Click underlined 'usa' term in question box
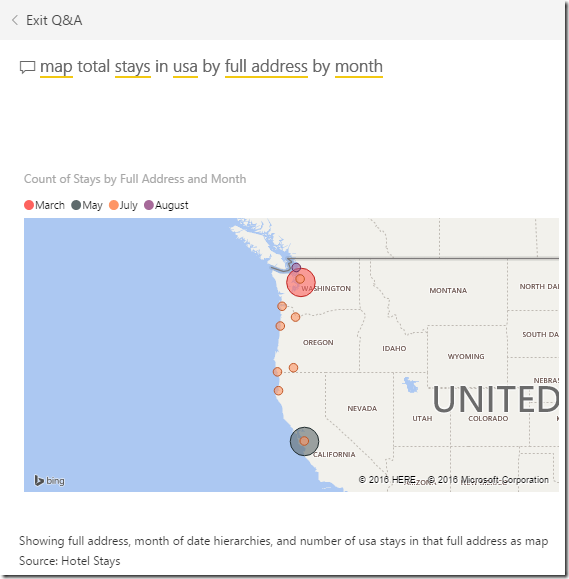The image size is (569, 579). click(x=185, y=67)
